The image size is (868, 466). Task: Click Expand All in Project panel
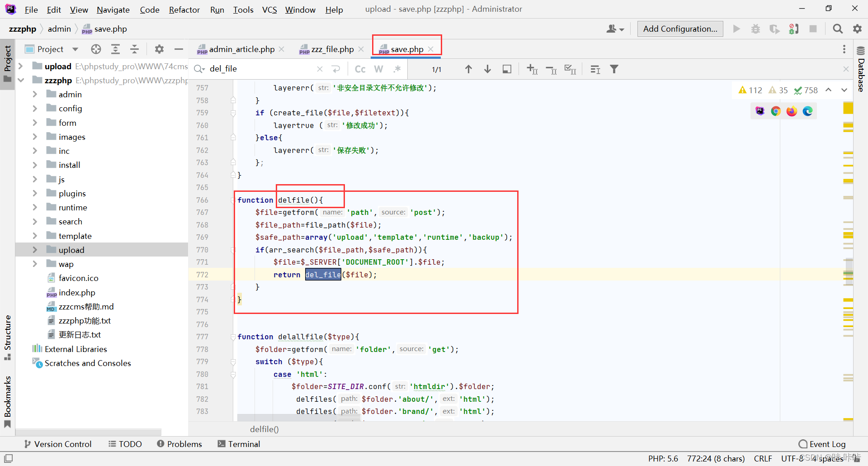tap(115, 49)
